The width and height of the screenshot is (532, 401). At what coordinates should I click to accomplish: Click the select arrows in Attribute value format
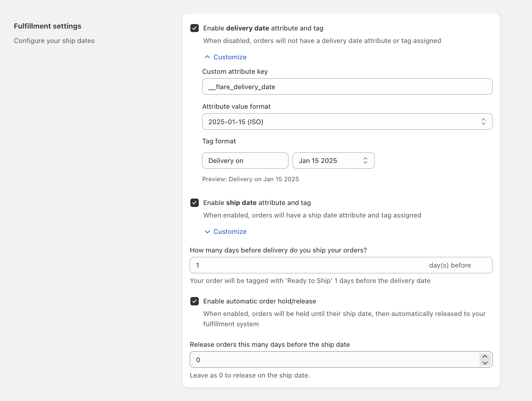(483, 122)
